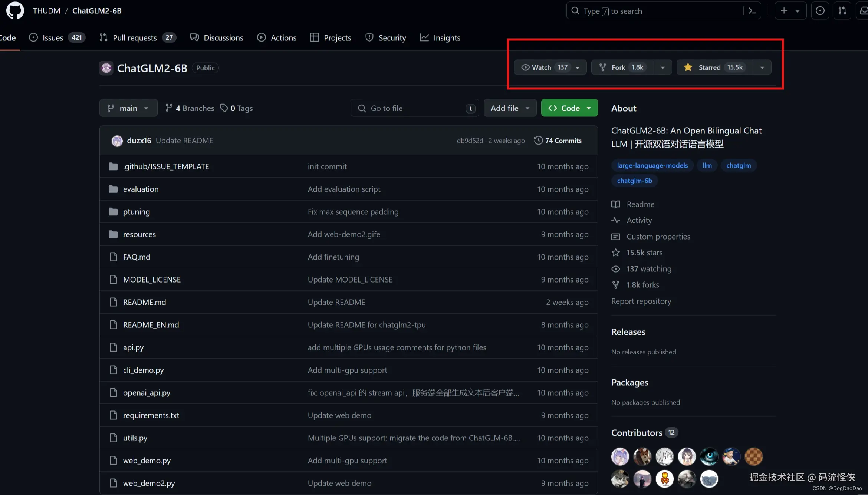
Task: Click the chatglm-6b topic tag
Action: pos(634,181)
